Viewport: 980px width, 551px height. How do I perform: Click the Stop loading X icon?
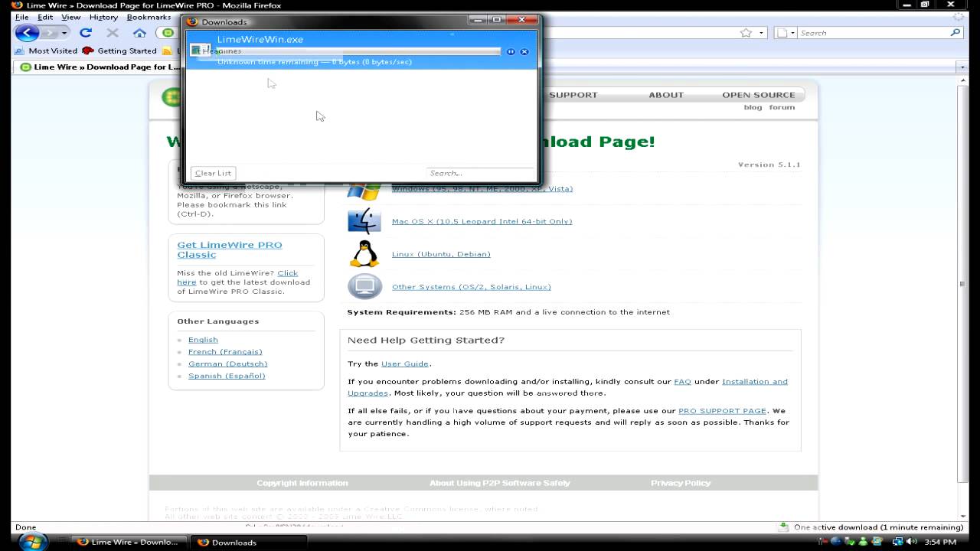(x=113, y=33)
